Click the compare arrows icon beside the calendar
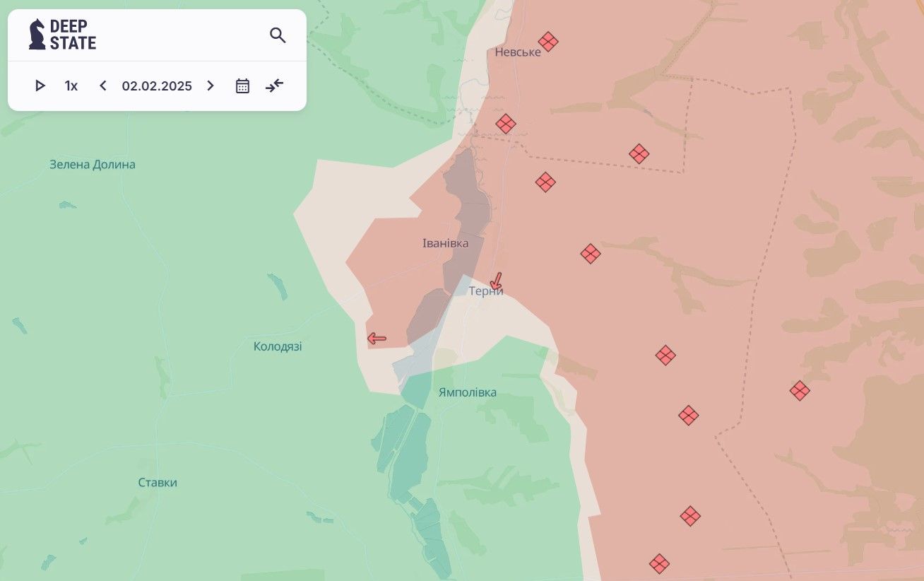Screen dimensions: 924x581 tap(274, 86)
